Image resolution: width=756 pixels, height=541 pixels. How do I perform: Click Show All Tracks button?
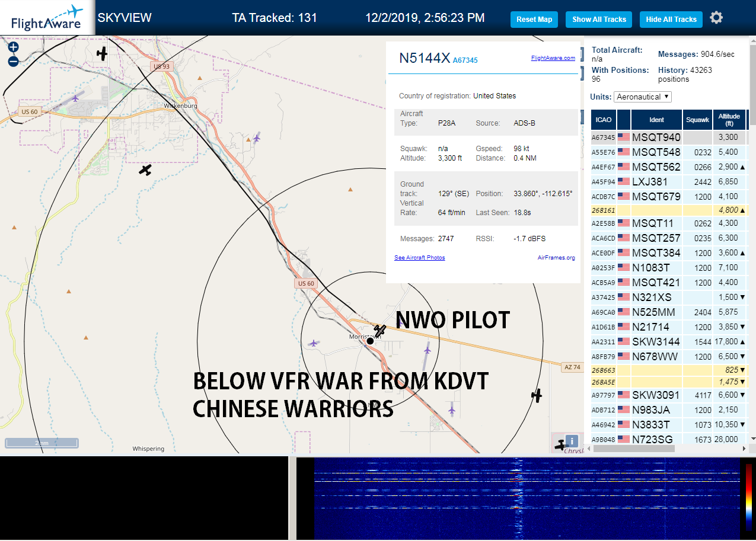point(599,20)
